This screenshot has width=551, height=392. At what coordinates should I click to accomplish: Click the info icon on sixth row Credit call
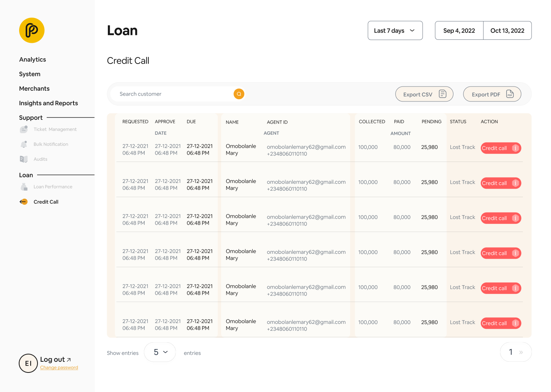515,323
